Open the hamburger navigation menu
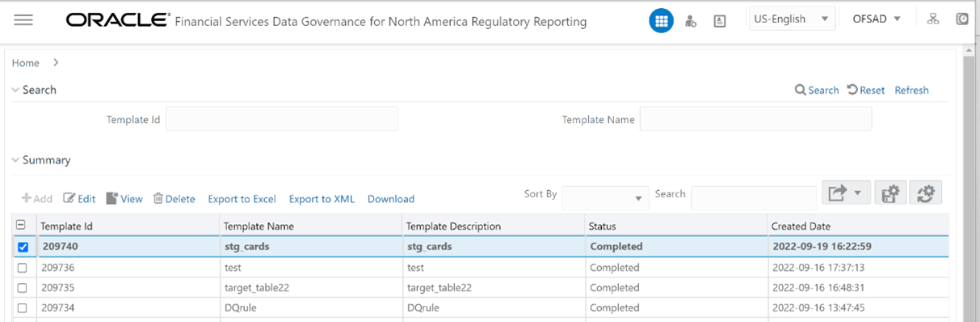Image resolution: width=980 pixels, height=322 pixels. click(23, 20)
